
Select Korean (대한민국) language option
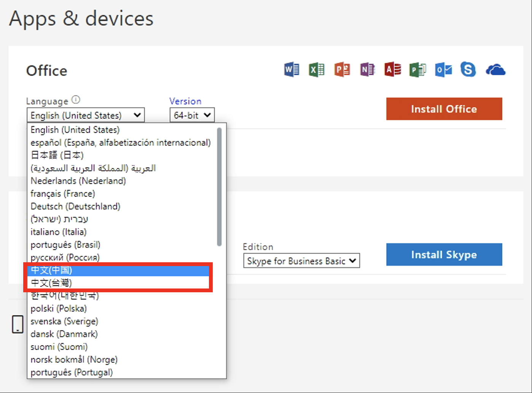(122, 296)
